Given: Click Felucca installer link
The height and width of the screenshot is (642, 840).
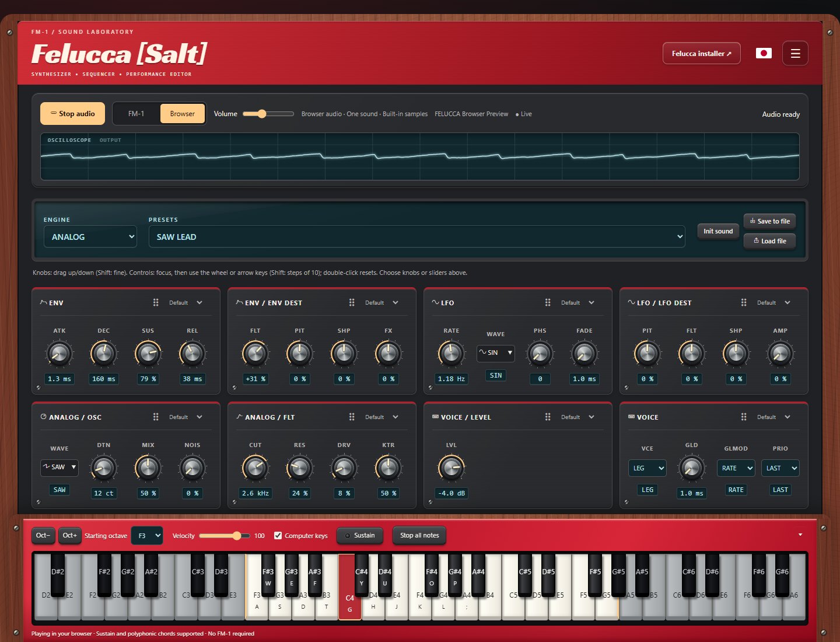Looking at the screenshot, I should [702, 53].
